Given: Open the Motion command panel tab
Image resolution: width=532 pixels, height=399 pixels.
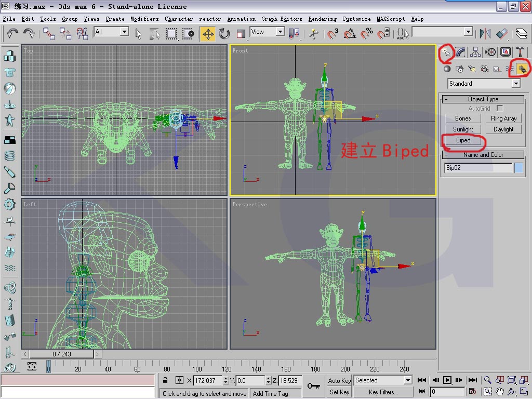Looking at the screenshot, I should point(490,52).
